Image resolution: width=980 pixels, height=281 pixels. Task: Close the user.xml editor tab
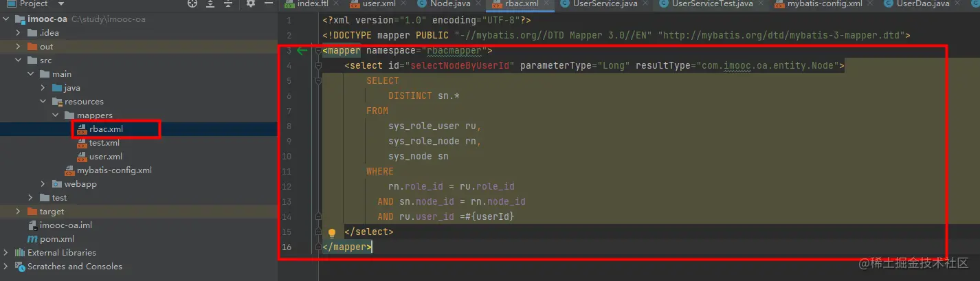[403, 3]
